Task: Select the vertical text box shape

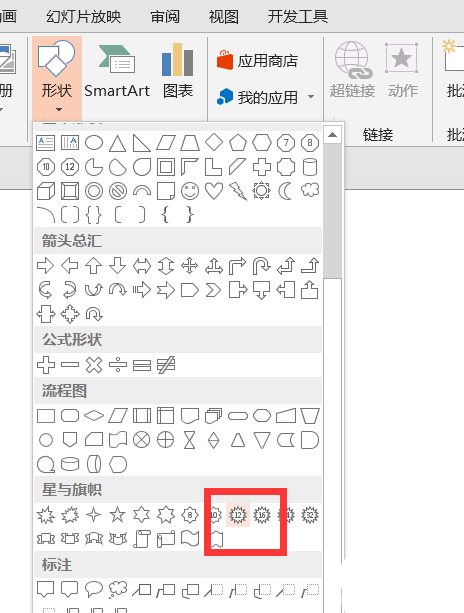Action: [x=70, y=143]
